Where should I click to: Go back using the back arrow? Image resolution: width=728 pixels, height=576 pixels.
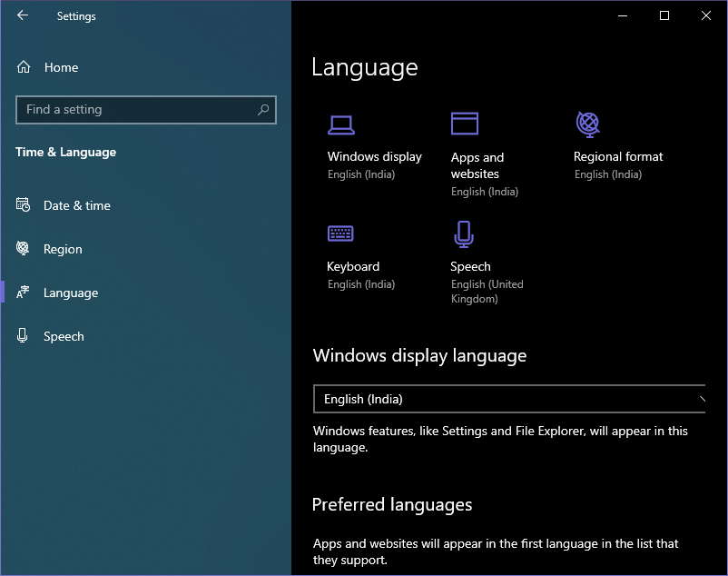[23, 15]
